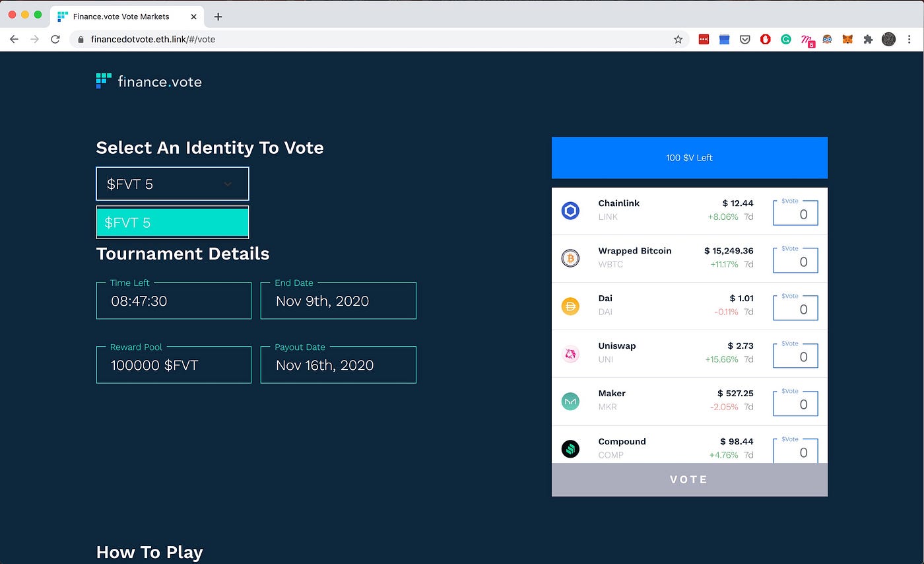Click the Time Left value 08:47:30
The image size is (924, 564).
139,301
